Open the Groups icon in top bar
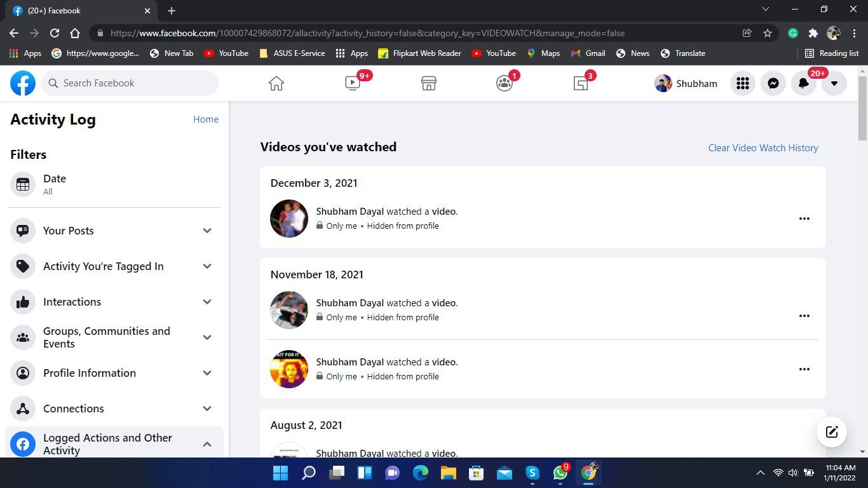Viewport: 868px width, 488px height. tap(505, 83)
